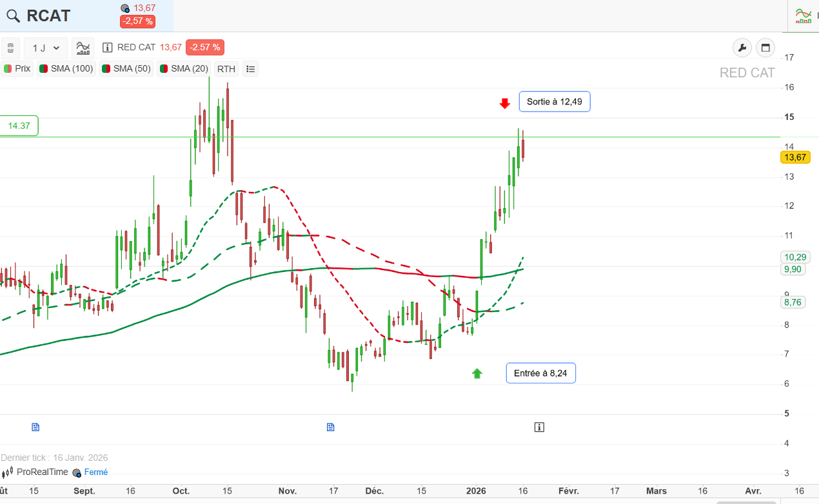This screenshot has height=504, width=819.
Task: Open the colored indicator tab icon top right
Action: (x=803, y=15)
